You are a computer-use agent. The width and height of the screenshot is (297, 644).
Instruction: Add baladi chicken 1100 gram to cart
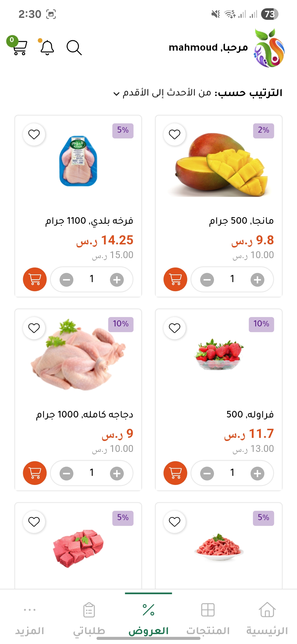[x=35, y=279]
